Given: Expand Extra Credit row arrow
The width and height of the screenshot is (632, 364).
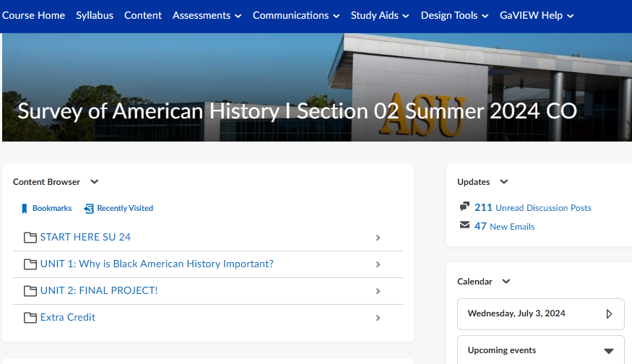Looking at the screenshot, I should 378,318.
